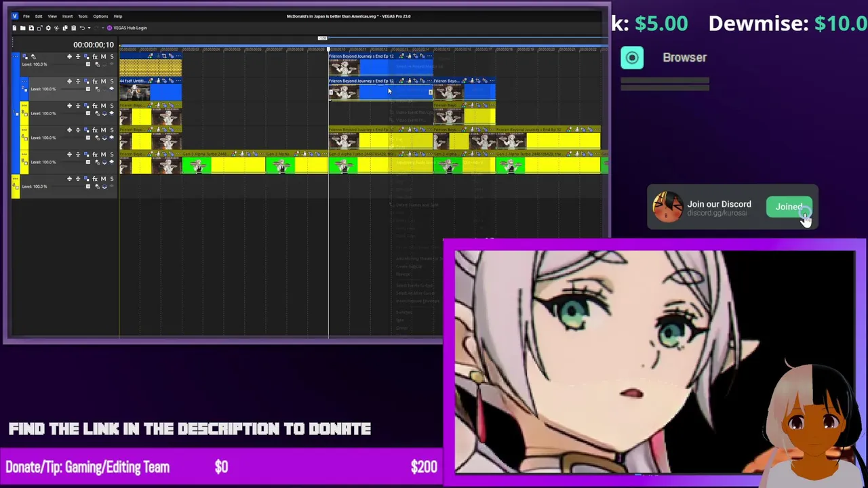
Task: Click the Redo arrow icon
Action: 96,28
